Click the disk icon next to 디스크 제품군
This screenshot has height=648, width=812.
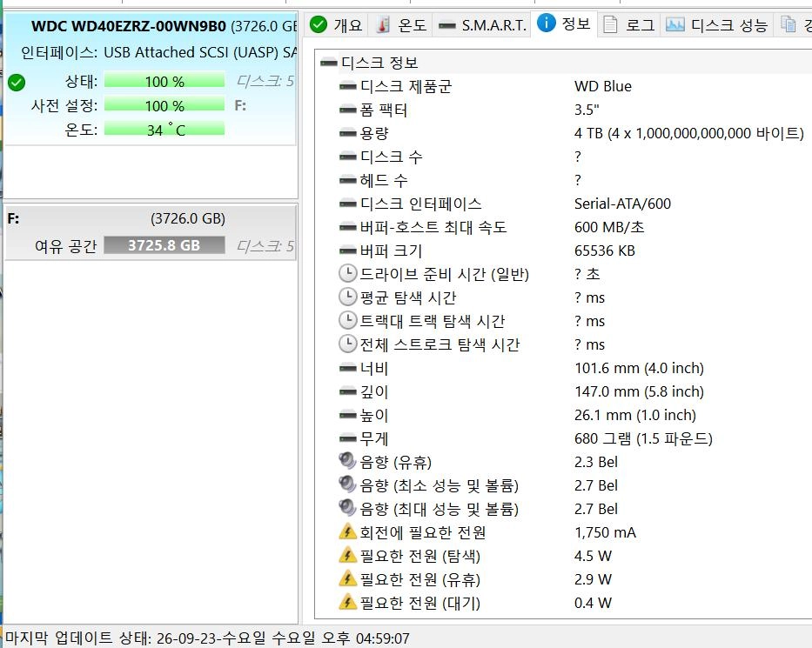tap(347, 86)
